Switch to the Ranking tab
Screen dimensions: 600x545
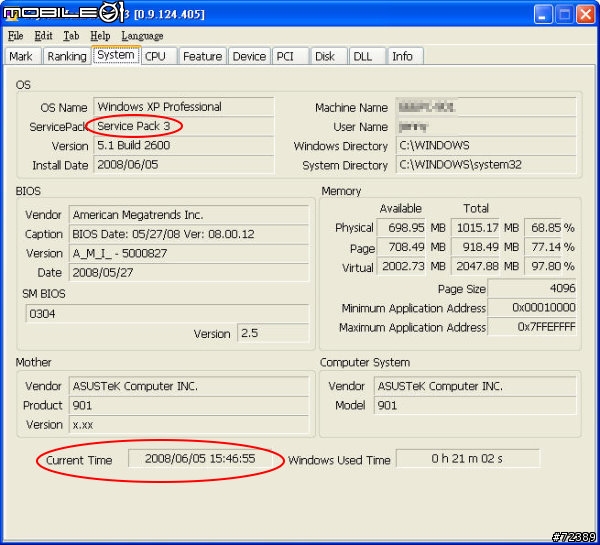coord(67,56)
